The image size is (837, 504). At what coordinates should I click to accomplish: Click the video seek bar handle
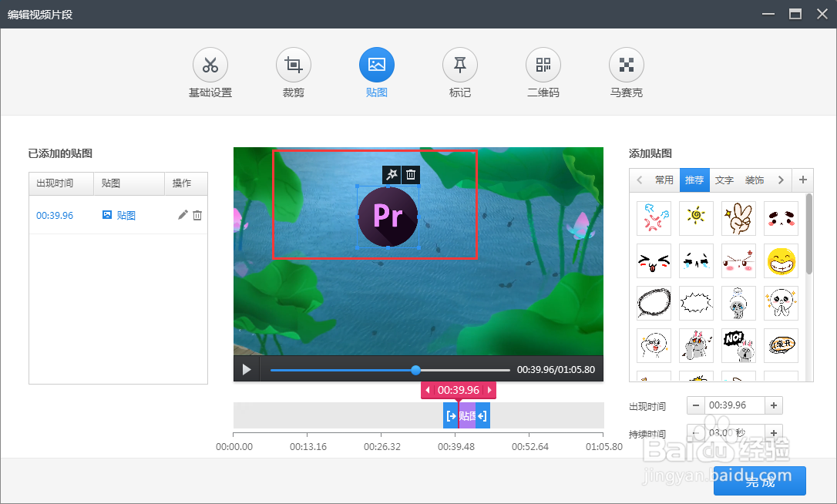[416, 370]
